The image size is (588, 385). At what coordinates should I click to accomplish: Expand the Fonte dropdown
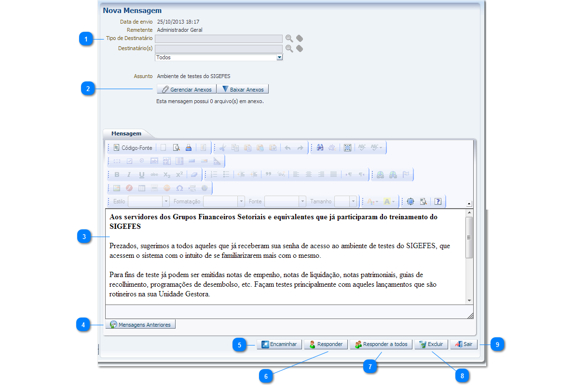[x=302, y=201]
